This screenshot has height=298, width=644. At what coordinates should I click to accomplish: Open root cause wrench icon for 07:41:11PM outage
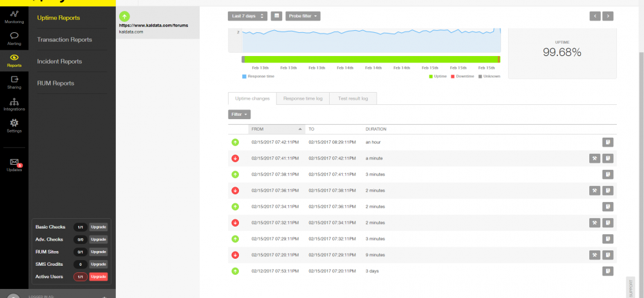coord(594,158)
